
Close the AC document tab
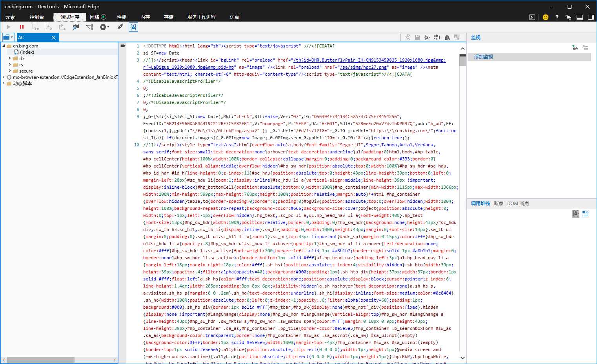(x=54, y=38)
